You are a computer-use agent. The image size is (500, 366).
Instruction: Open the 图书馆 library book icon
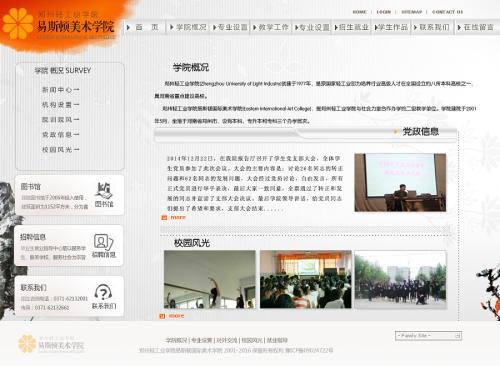click(x=104, y=191)
